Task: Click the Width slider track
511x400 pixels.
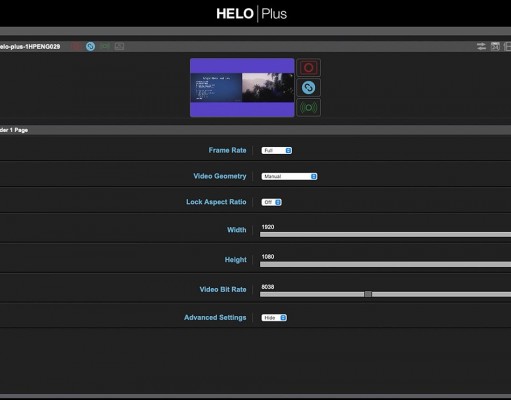Action: coord(385,235)
